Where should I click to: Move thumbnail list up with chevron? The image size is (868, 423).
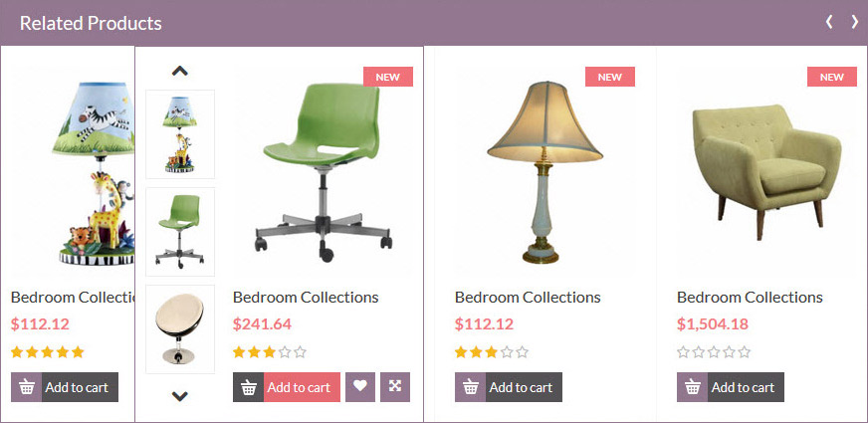[180, 71]
